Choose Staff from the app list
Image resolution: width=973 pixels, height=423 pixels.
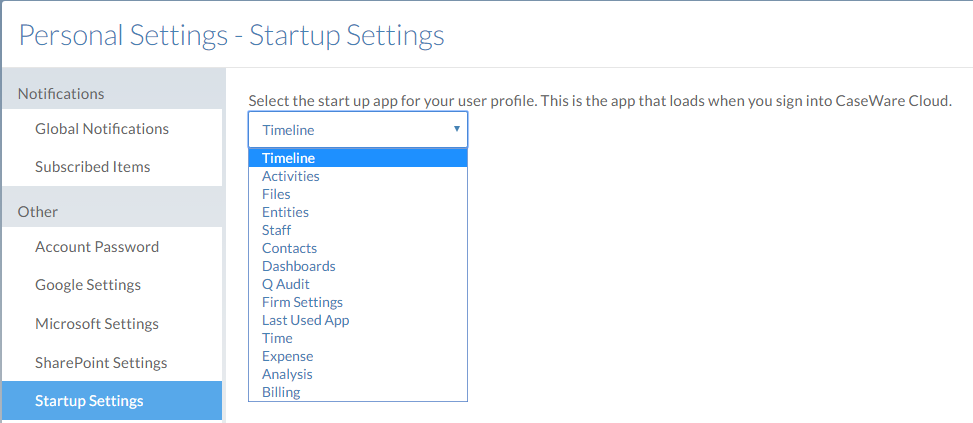(x=276, y=230)
